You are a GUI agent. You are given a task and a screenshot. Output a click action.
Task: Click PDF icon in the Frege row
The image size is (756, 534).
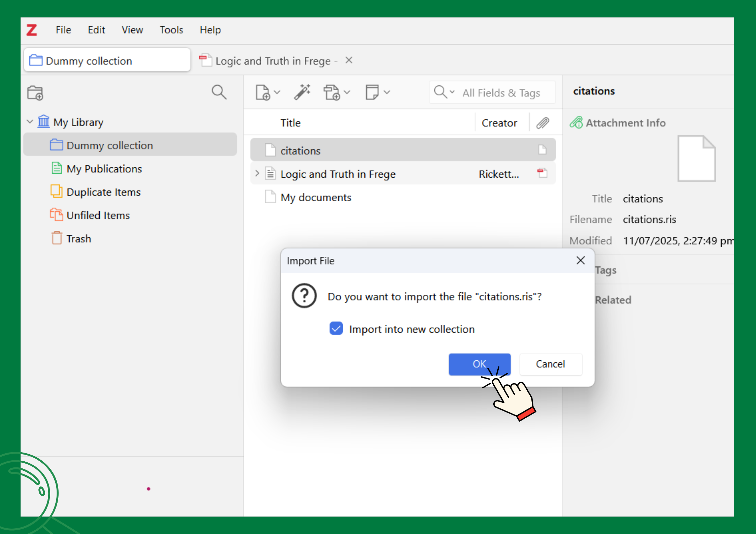pyautogui.click(x=542, y=173)
